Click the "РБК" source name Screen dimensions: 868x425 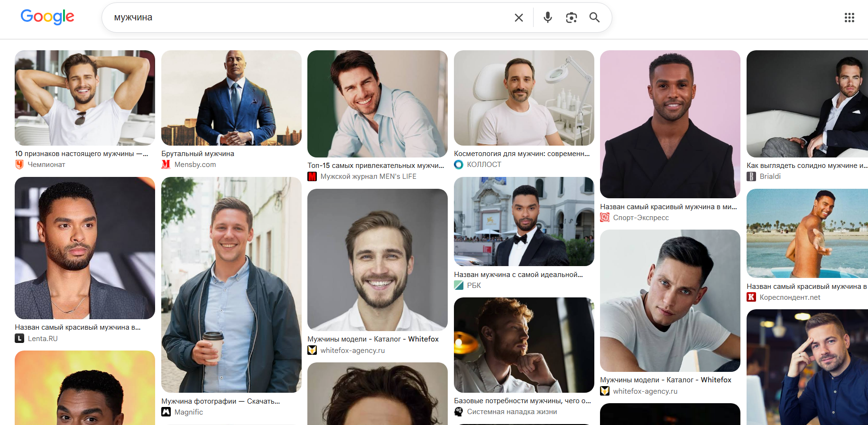tap(474, 286)
